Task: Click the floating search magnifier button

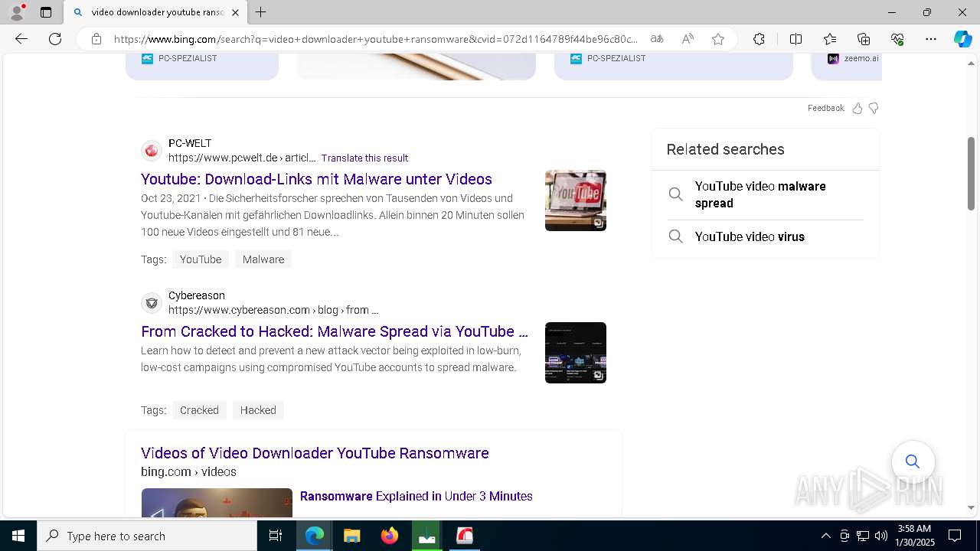Action: pos(913,461)
